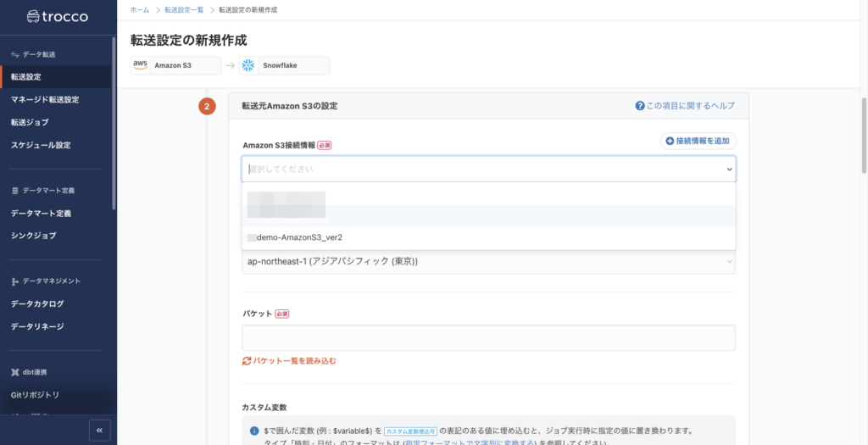
Task: Click the info icon in custom variables
Action: [254, 431]
